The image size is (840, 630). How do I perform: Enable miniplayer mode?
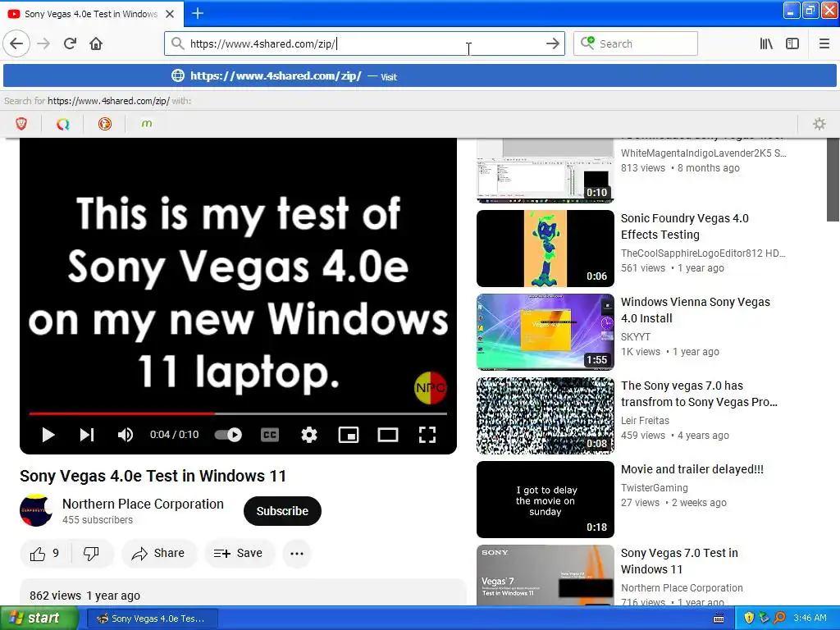click(349, 435)
